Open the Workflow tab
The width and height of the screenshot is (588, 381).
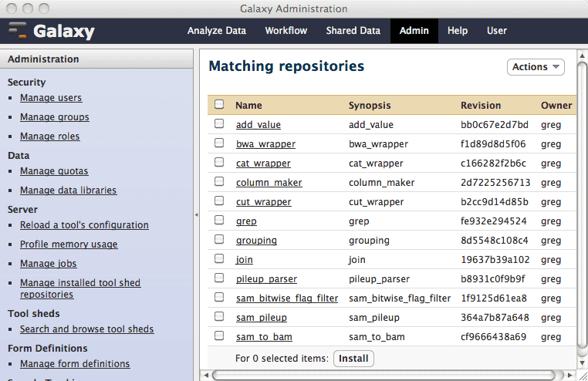pos(286,31)
